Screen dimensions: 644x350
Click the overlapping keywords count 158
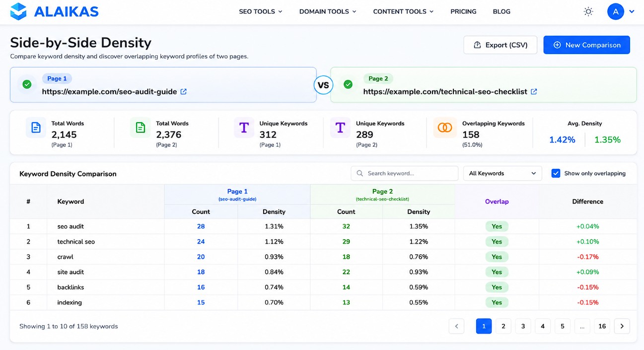click(471, 135)
